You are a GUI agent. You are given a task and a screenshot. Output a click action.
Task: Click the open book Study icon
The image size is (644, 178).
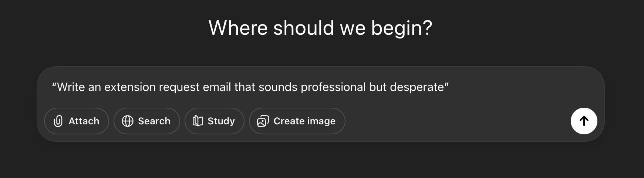coord(198,121)
